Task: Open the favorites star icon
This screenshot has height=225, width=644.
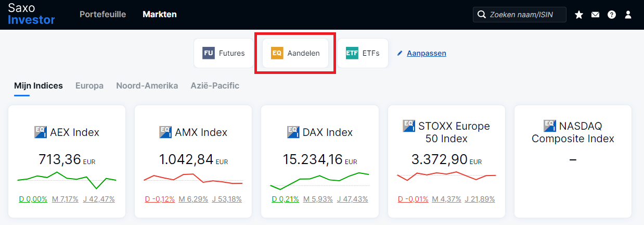Action: [x=579, y=15]
